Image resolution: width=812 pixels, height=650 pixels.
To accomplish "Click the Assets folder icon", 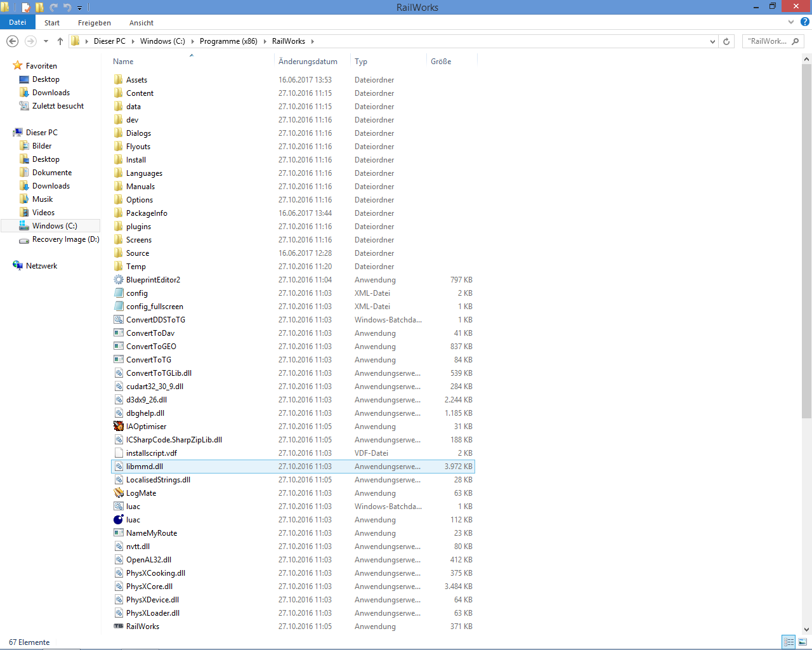I will [x=119, y=80].
